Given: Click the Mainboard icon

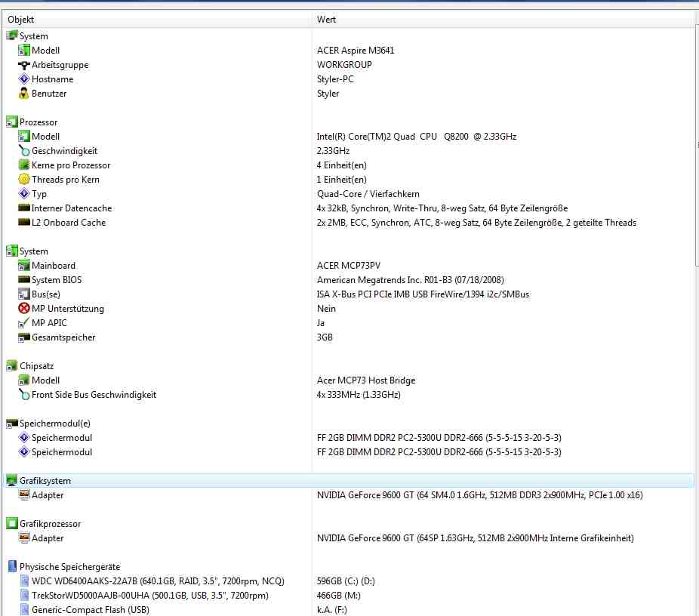Looking at the screenshot, I should pyautogui.click(x=24, y=265).
